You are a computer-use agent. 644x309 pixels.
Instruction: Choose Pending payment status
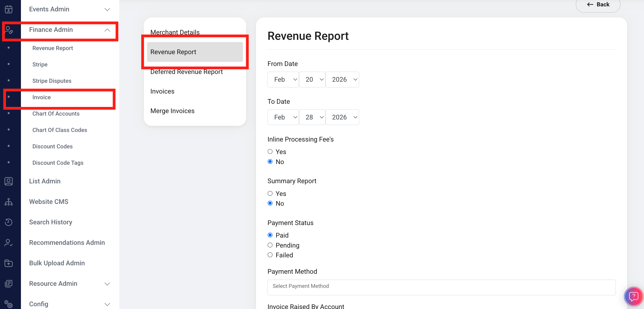tap(270, 245)
